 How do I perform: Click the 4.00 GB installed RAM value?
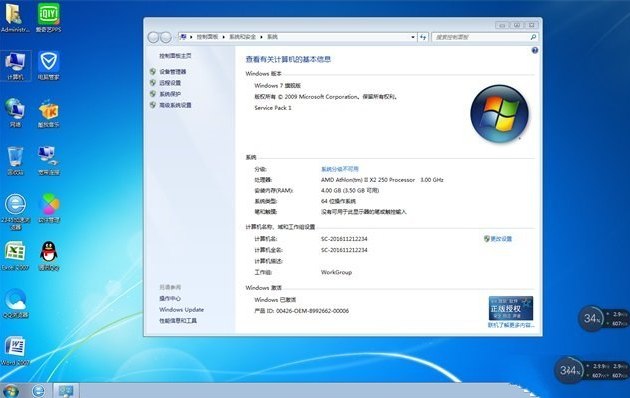[350, 190]
